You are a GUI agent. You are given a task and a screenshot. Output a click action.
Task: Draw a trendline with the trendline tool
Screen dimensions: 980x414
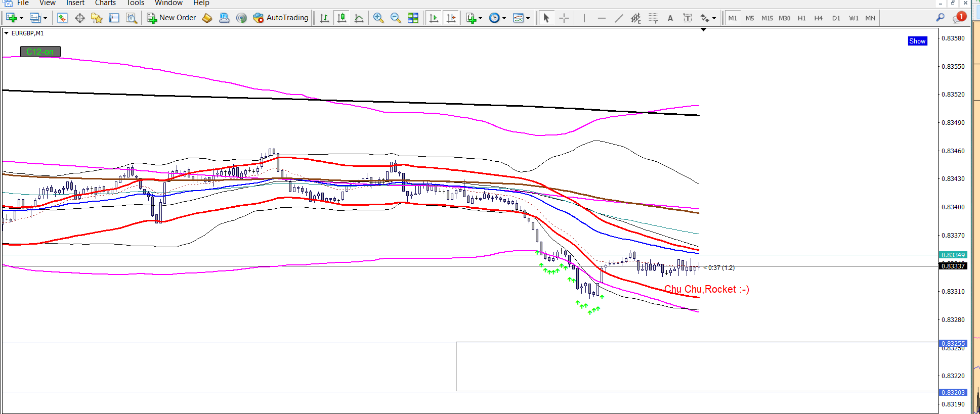(619, 18)
